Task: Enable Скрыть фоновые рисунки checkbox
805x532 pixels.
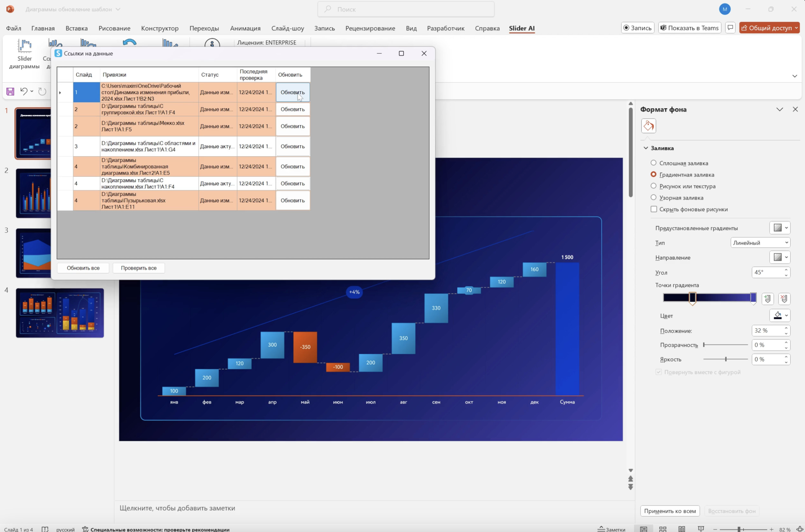Action: click(653, 209)
